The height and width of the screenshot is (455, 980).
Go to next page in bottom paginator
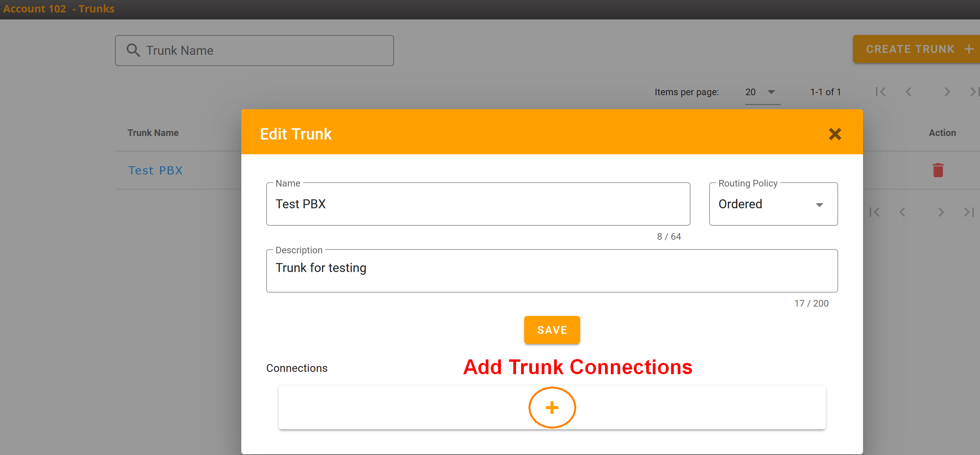click(x=941, y=212)
